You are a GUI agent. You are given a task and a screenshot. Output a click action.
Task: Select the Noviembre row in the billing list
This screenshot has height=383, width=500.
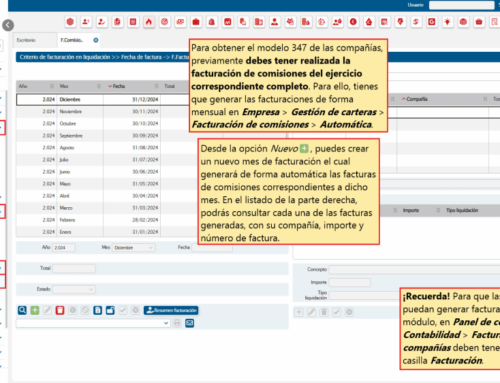pyautogui.click(x=103, y=111)
